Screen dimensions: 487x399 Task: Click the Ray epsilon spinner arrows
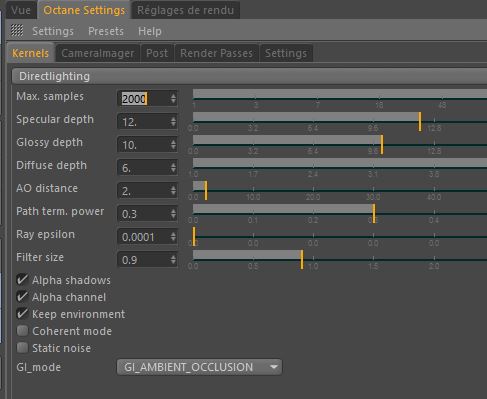(173, 237)
